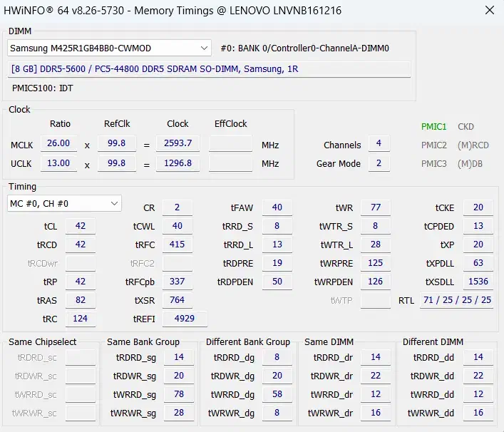Screen dimensions: 504x432
Task: Click the tWRPDEN value 126
Action: point(375,282)
